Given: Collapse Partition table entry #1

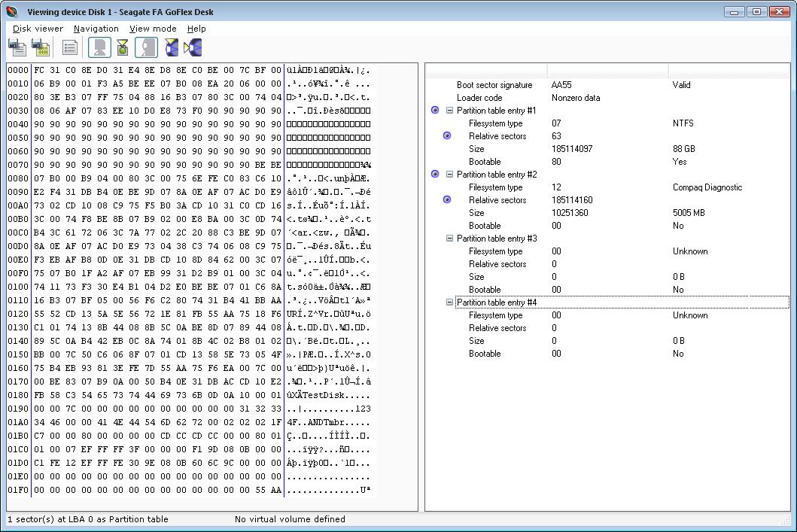Looking at the screenshot, I should [x=449, y=111].
